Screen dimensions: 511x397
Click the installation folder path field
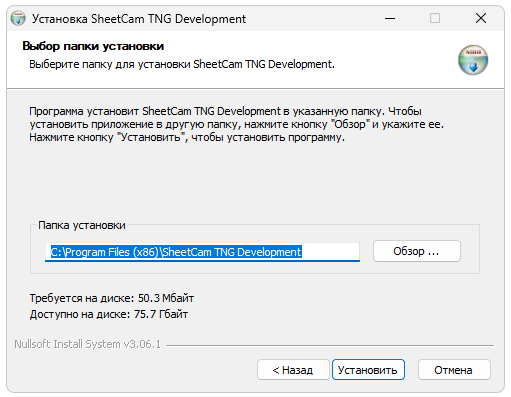[x=202, y=252]
